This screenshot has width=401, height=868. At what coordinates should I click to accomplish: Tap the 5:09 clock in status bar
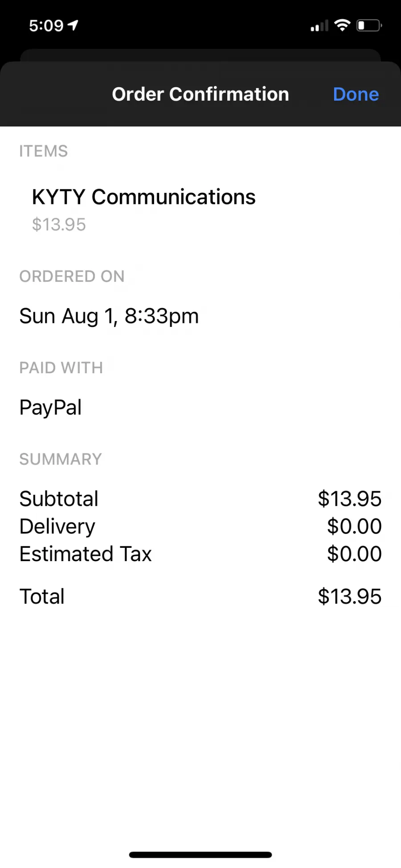pyautogui.click(x=46, y=25)
